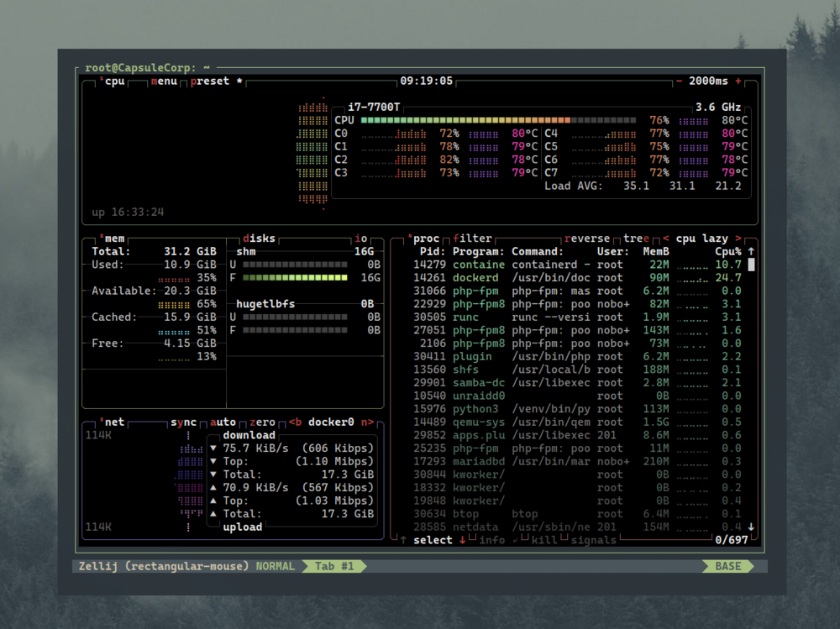The image size is (840, 629).
Task: Click the Cpu% column header
Action: point(728,251)
